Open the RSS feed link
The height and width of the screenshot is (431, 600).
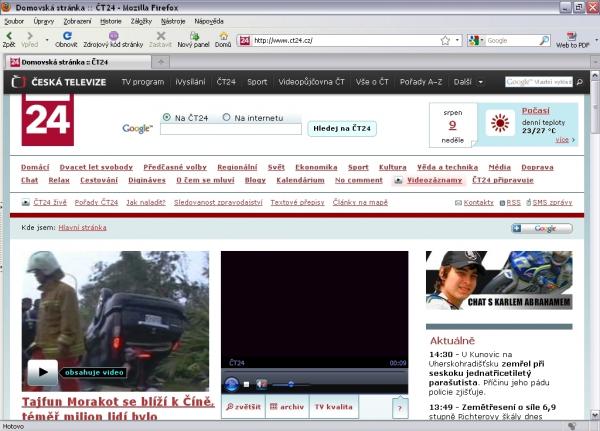click(x=514, y=202)
